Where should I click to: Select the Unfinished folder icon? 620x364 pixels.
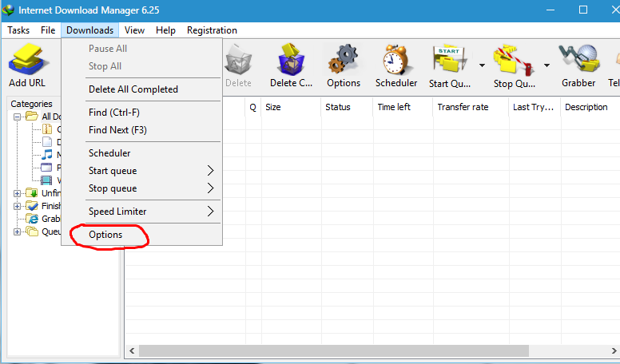pos(32,193)
